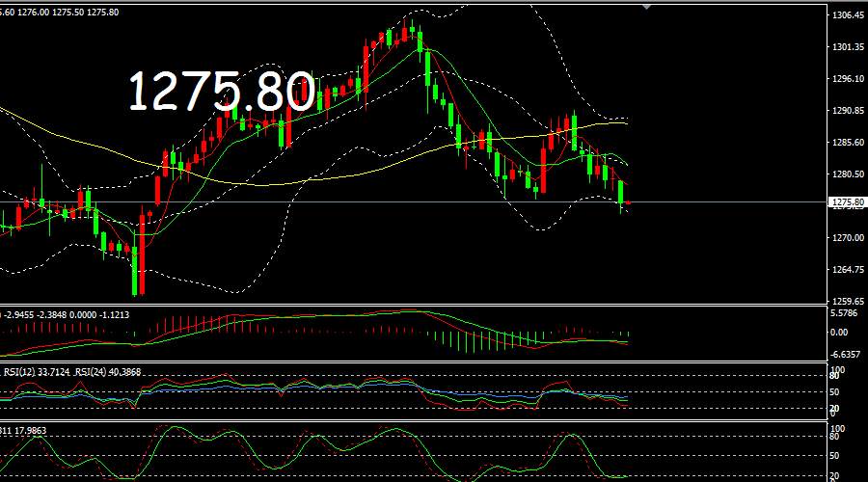This screenshot has width=868, height=482.
Task: Click the 1301.35 price axis label
Action: point(848,47)
